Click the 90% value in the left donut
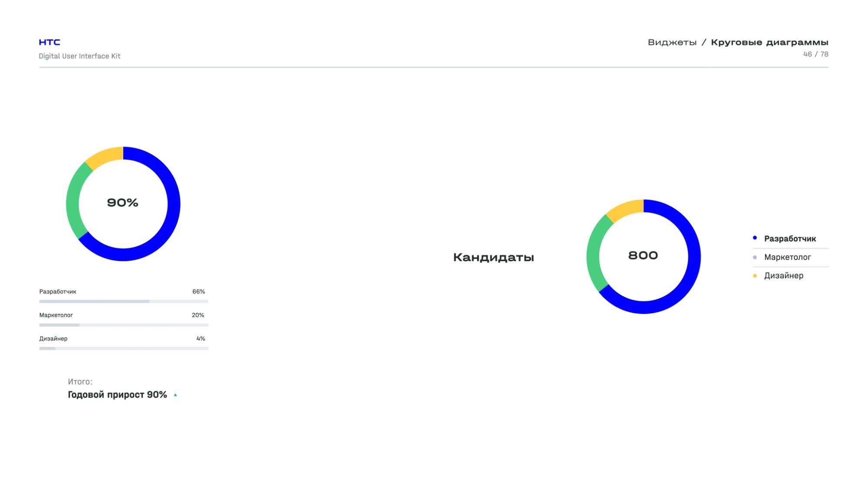Image resolution: width=868 pixels, height=488 pixels. tap(123, 203)
